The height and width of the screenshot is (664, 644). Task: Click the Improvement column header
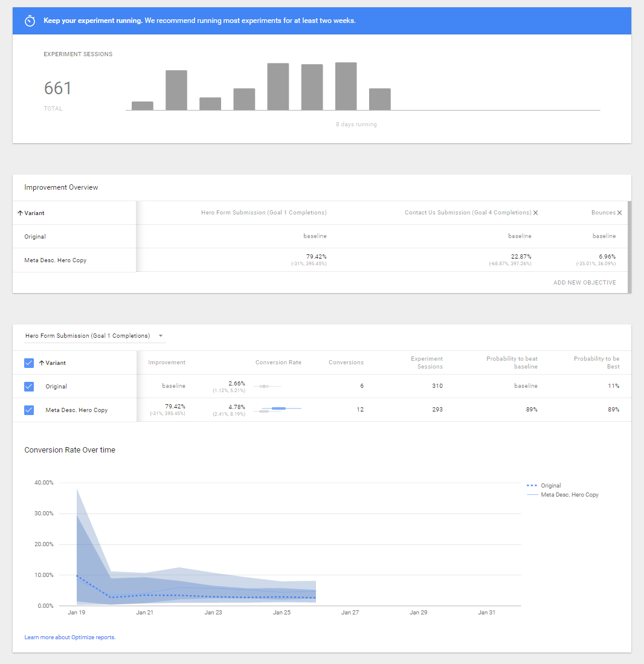[167, 363]
